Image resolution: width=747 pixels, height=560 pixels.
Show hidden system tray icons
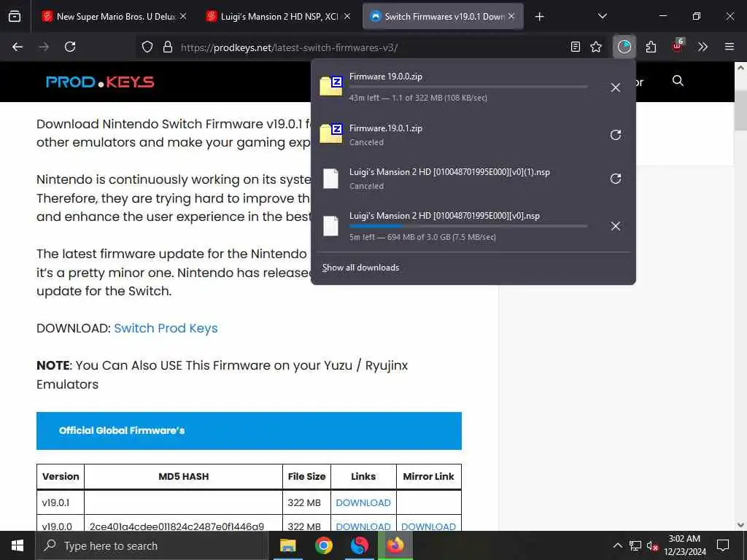[x=617, y=545]
